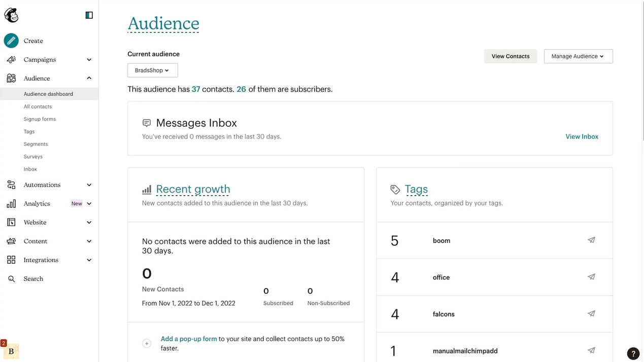Open the Audience page heading link
This screenshot has height=362, width=644.
point(163,23)
